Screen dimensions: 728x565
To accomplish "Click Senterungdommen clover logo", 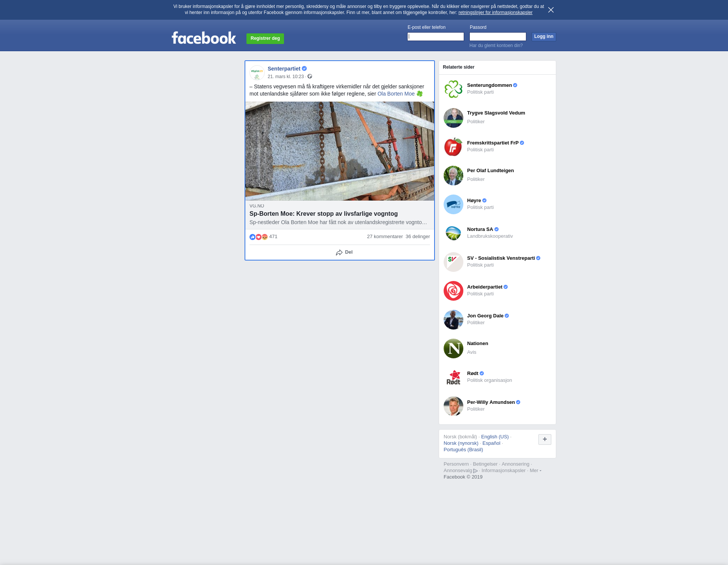I will [453, 89].
